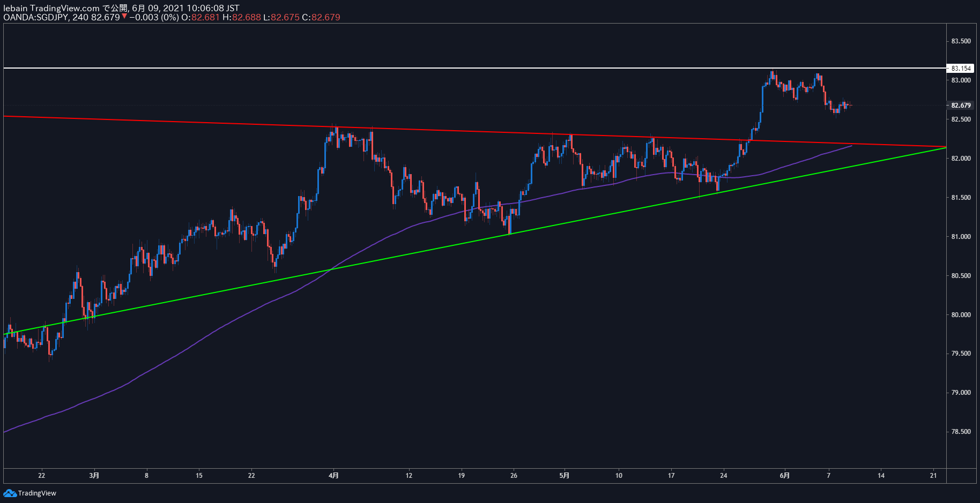The width and height of the screenshot is (980, 503).
Task: Click the 5月 date axis label
Action: (565, 476)
